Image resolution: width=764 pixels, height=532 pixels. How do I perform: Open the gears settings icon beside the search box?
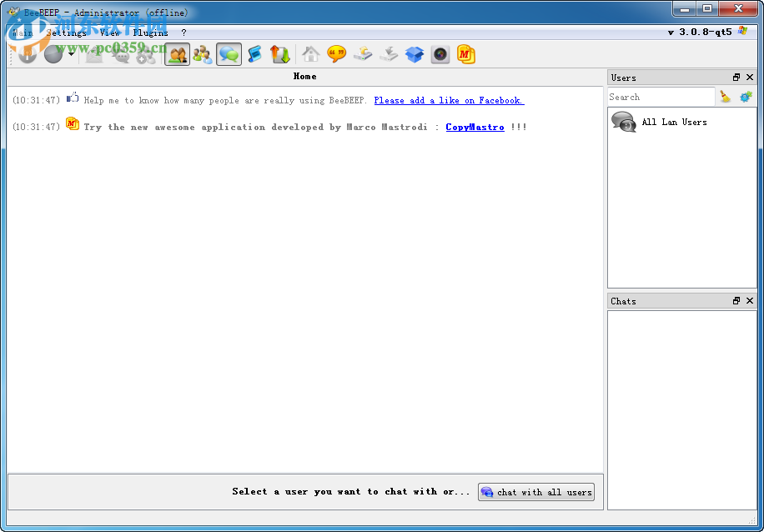[x=746, y=97]
